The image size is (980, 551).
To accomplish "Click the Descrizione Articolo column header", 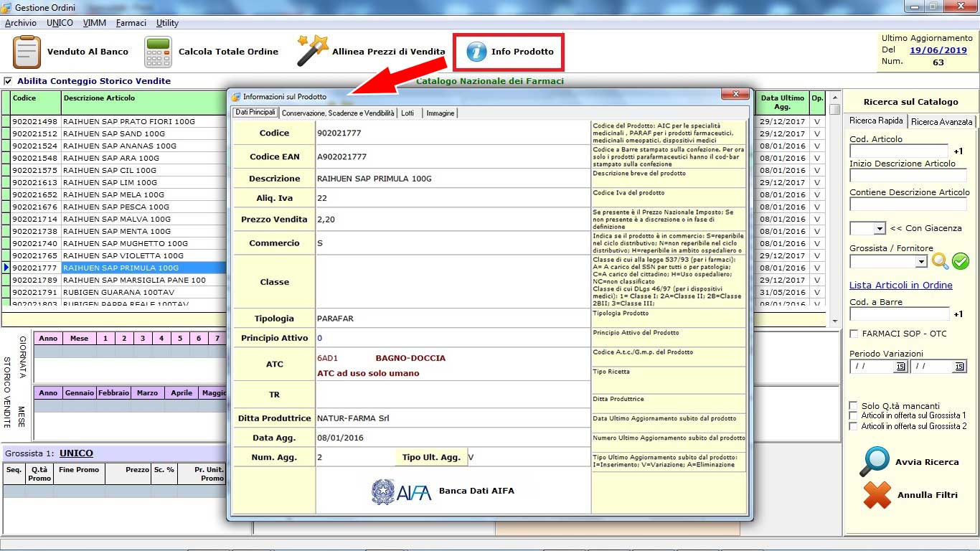I will click(x=143, y=103).
